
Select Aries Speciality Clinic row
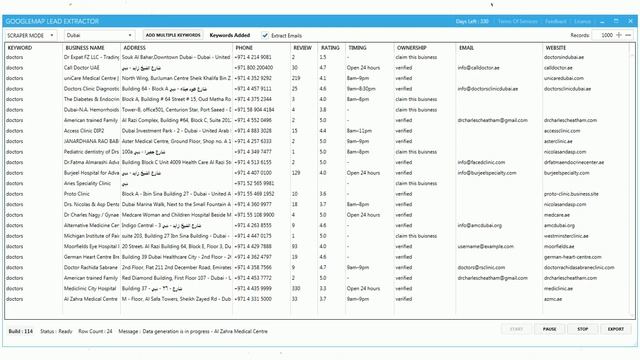pyautogui.click(x=318, y=183)
